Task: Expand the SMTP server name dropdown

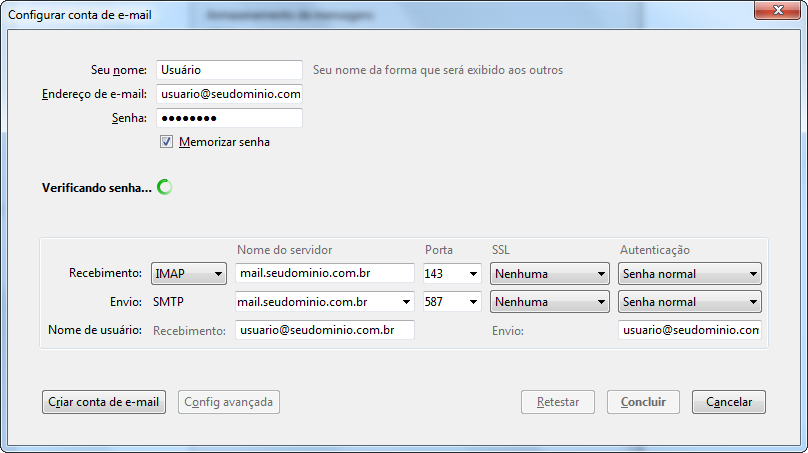Action: click(x=405, y=302)
